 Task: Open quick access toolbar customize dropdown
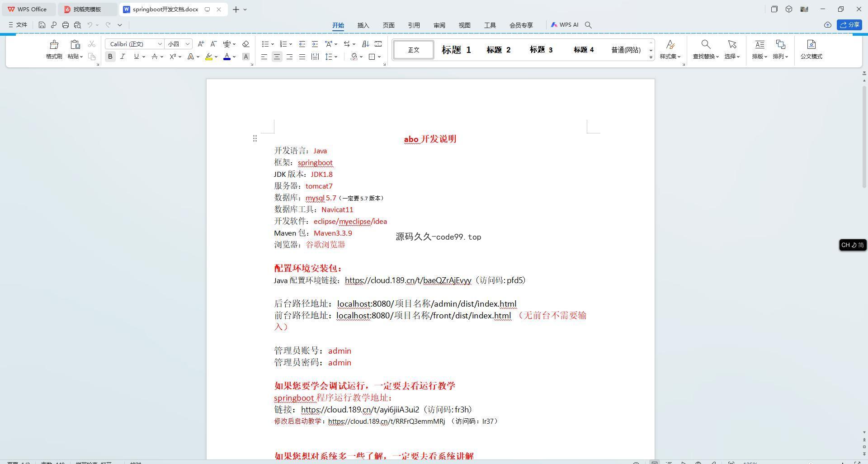[x=120, y=25]
